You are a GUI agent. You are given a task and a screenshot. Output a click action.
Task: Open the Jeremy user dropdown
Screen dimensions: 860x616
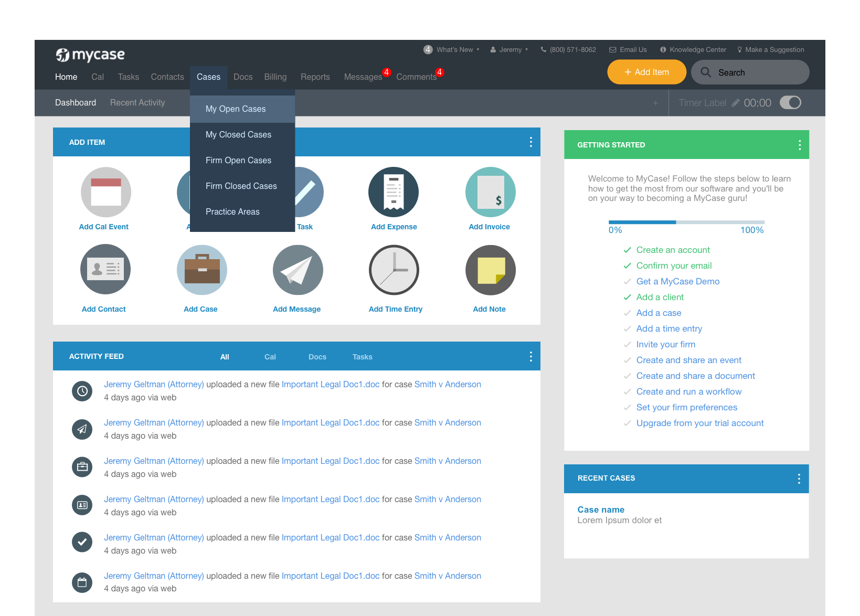[509, 50]
